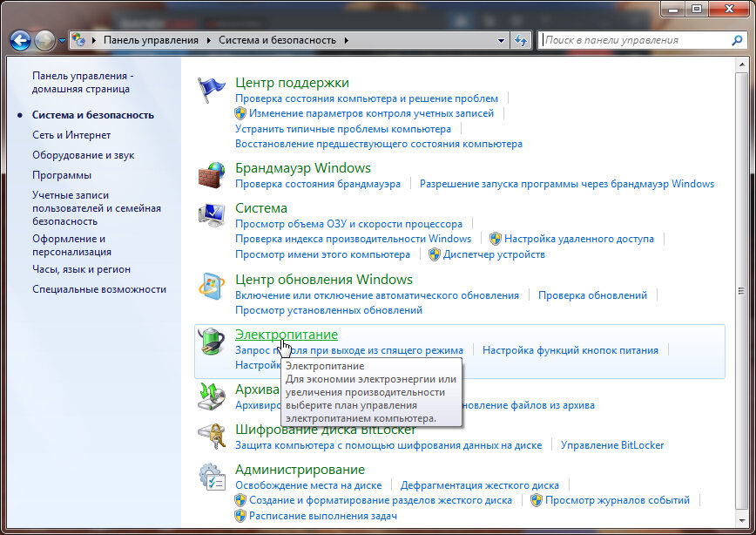Open Проверка индекса производительности Windows
The width and height of the screenshot is (756, 535).
pyautogui.click(x=353, y=239)
